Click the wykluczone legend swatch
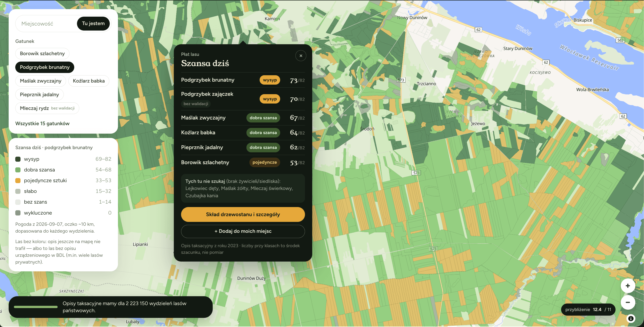 [18, 213]
